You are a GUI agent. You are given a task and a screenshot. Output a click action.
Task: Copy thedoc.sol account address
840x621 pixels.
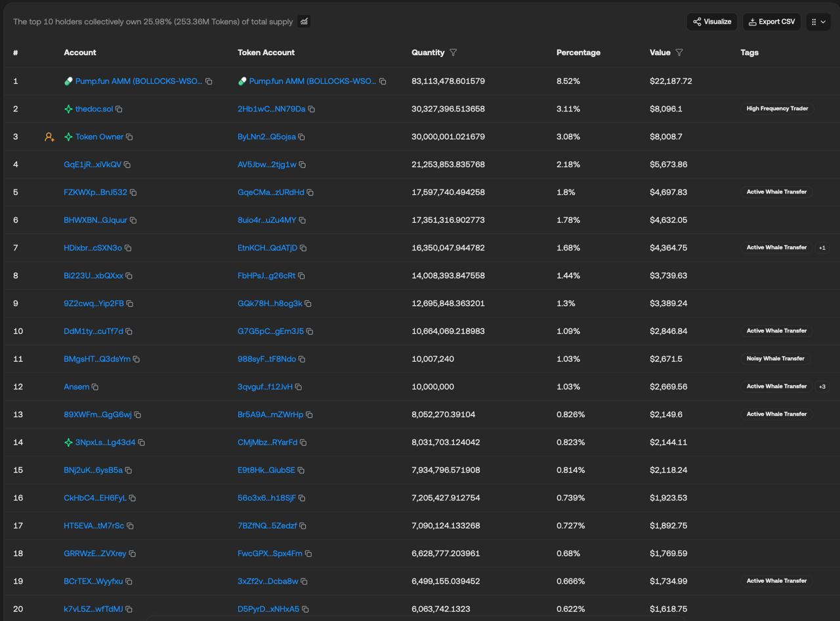coord(119,109)
